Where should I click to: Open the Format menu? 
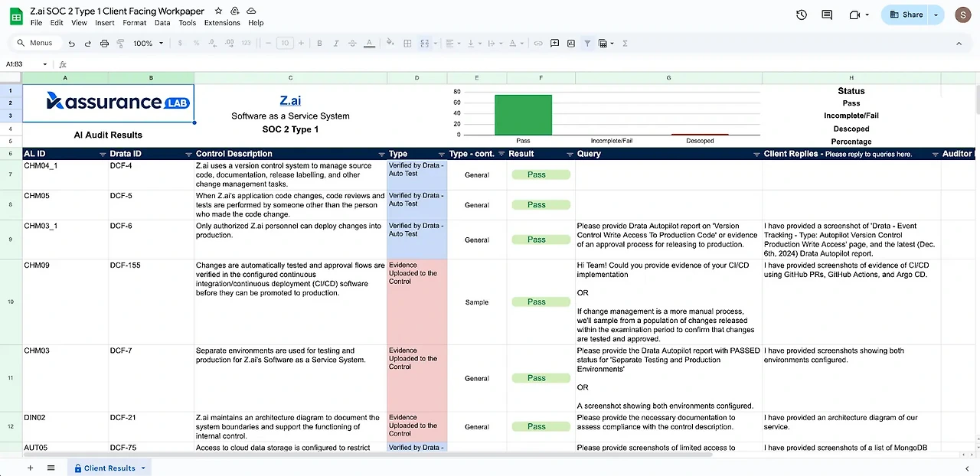pos(135,23)
